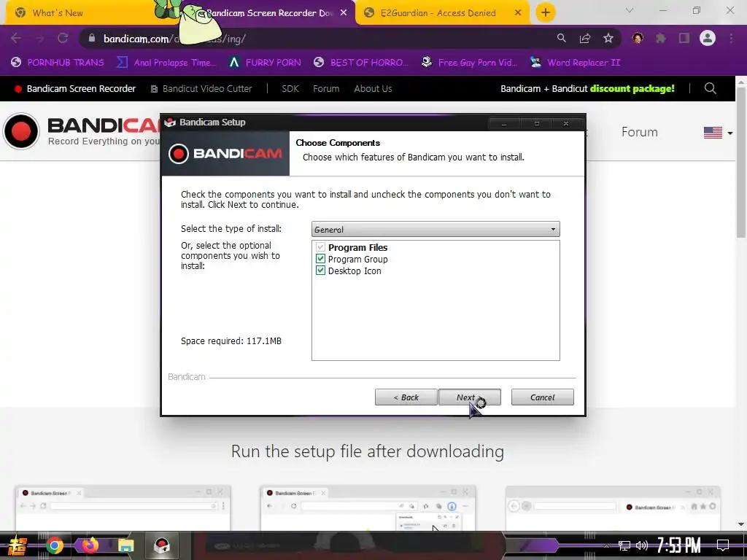Image resolution: width=747 pixels, height=560 pixels.
Task: Open the network tray icon
Action: pos(624,545)
